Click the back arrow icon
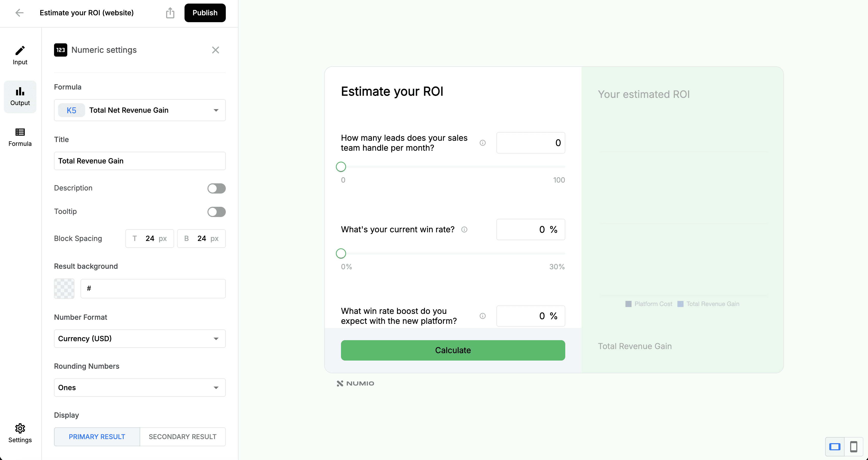Viewport: 868px width, 460px height. (x=19, y=13)
